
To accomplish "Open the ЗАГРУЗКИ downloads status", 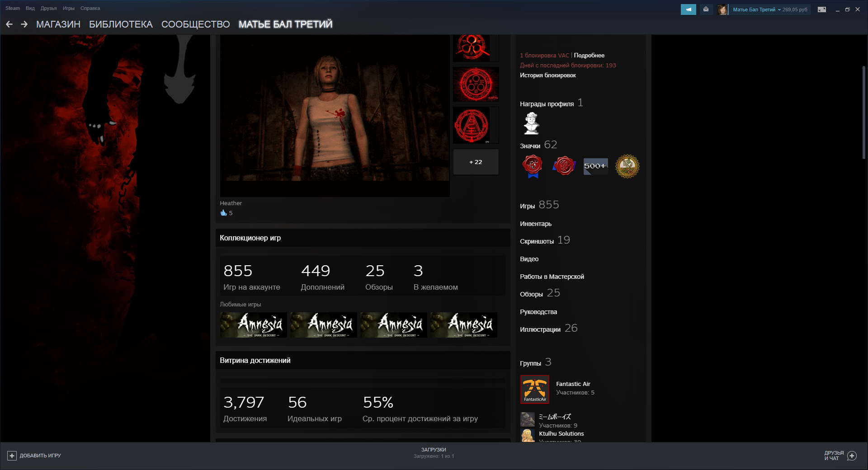I will point(434,453).
